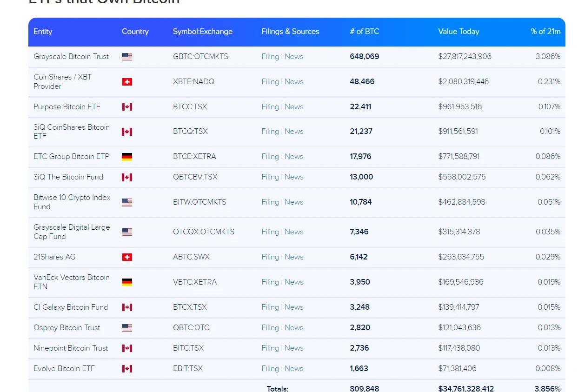Sort table by the Entity column header
Image resolution: width=578 pixels, height=392 pixels.
[43, 32]
